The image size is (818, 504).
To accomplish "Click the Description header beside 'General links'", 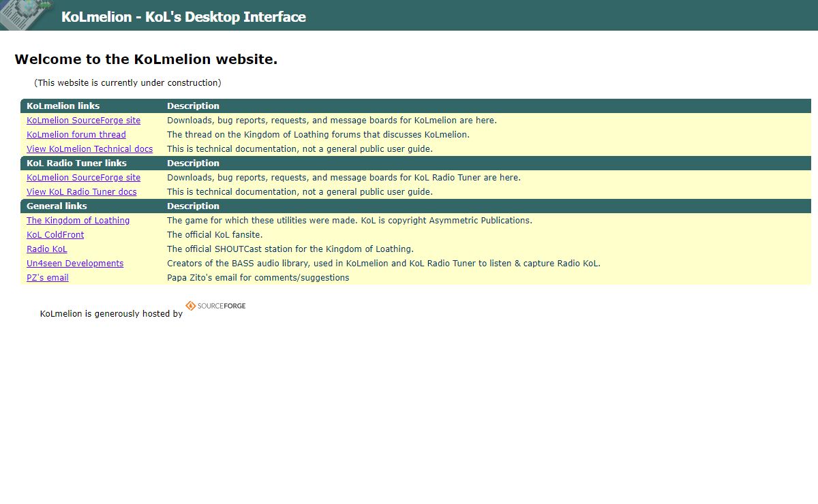I will coord(193,206).
